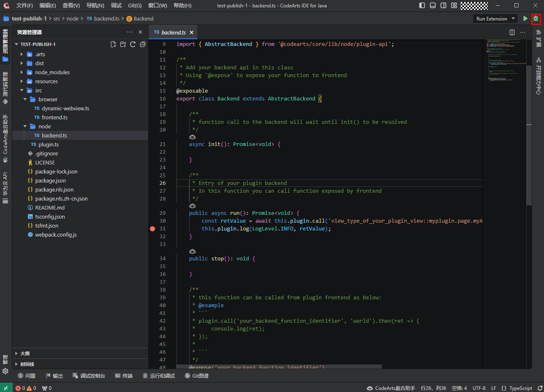This screenshot has width=544, height=392.
Task: Create new file in explorer
Action: point(113,44)
